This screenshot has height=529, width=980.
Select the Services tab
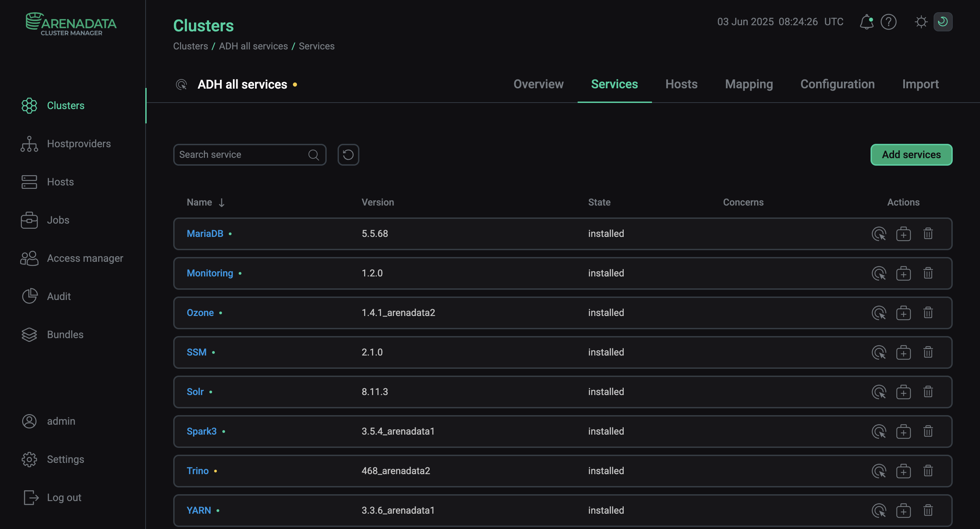tap(614, 84)
